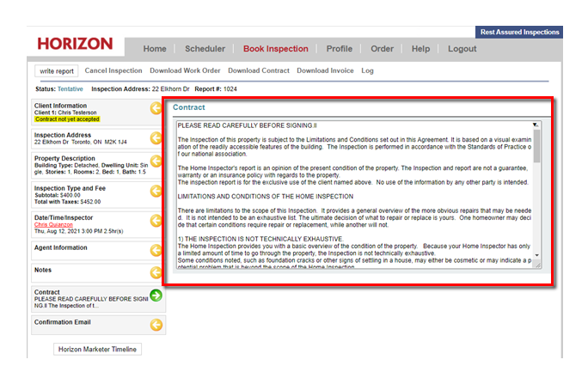The height and width of the screenshot is (384, 588).
Task: Open Property Description via its arrow icon
Action: coord(156,164)
